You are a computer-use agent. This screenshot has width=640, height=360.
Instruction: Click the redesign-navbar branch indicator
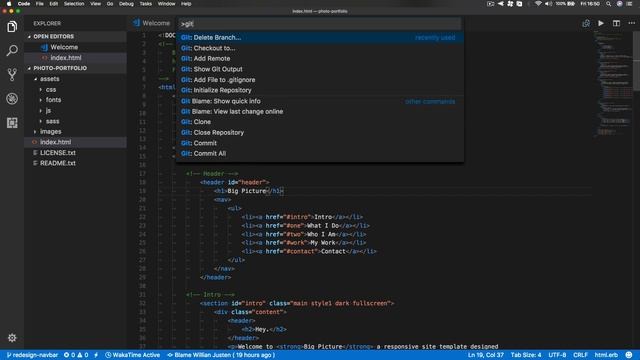[x=32, y=355]
